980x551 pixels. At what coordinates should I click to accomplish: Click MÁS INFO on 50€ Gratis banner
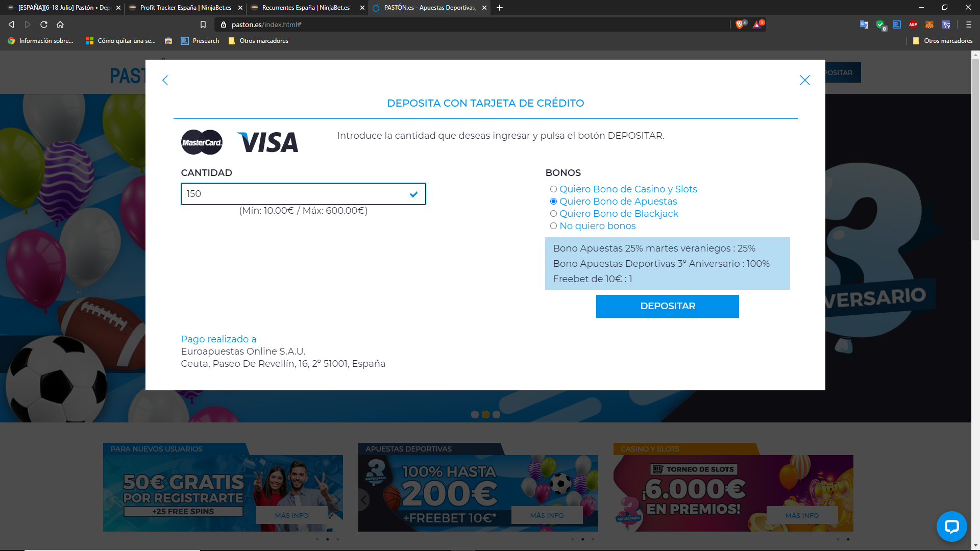(291, 515)
